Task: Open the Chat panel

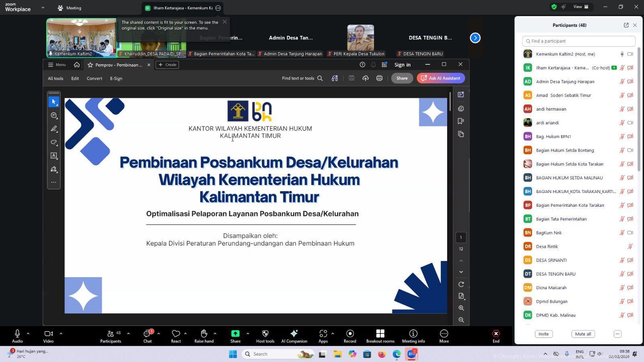Action: 147,334
